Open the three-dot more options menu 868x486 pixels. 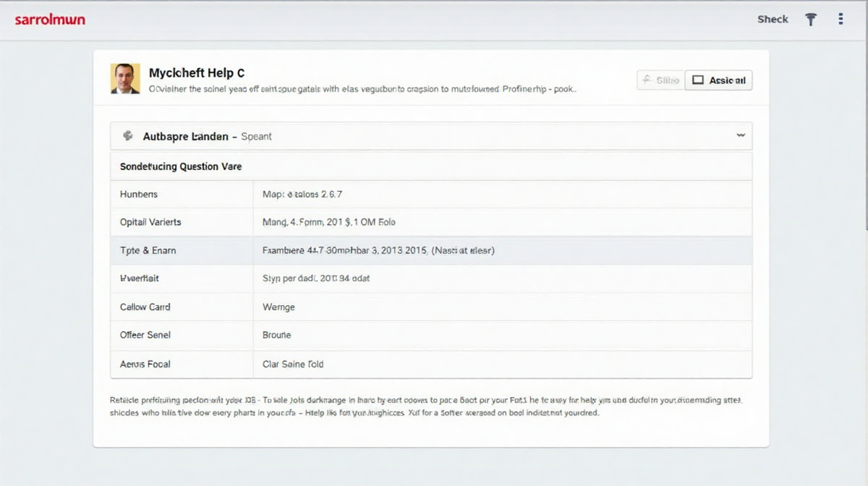[x=841, y=20]
